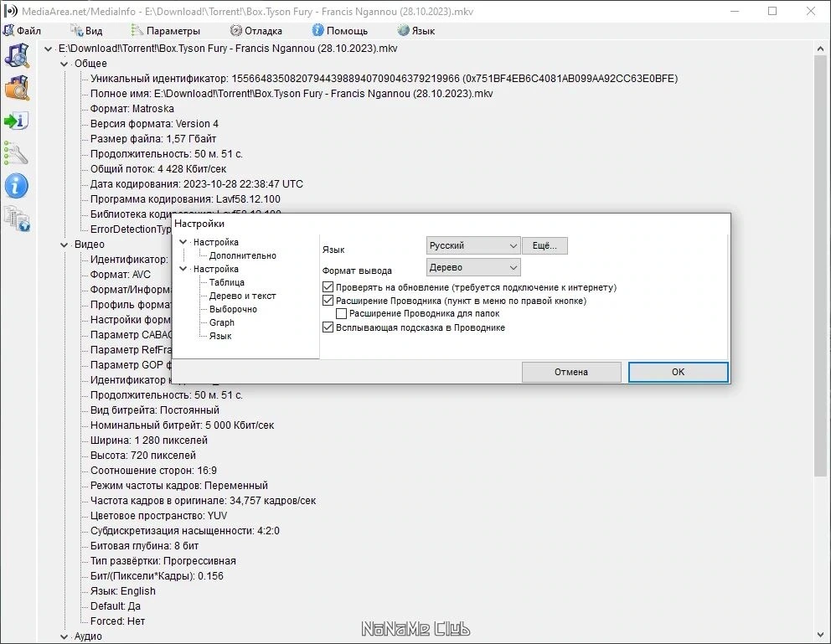Open the Язык menu in menu bar
The image size is (831, 644).
[416, 31]
